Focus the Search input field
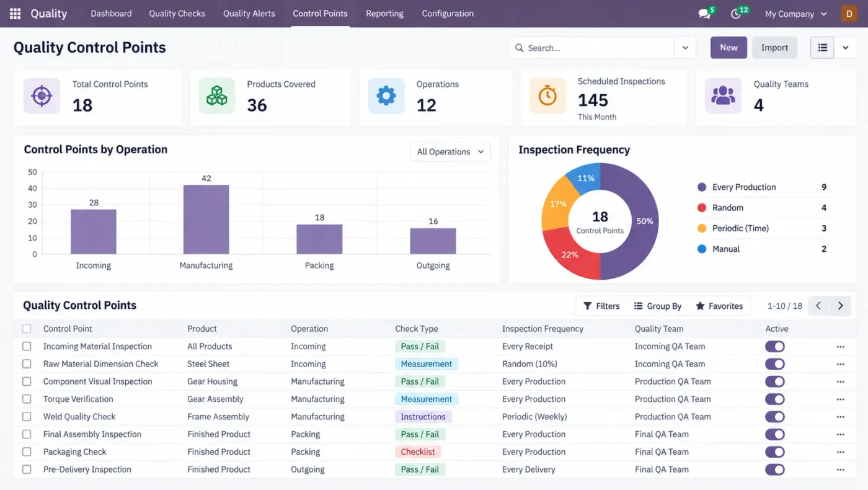The width and height of the screenshot is (868, 490). click(x=591, y=48)
